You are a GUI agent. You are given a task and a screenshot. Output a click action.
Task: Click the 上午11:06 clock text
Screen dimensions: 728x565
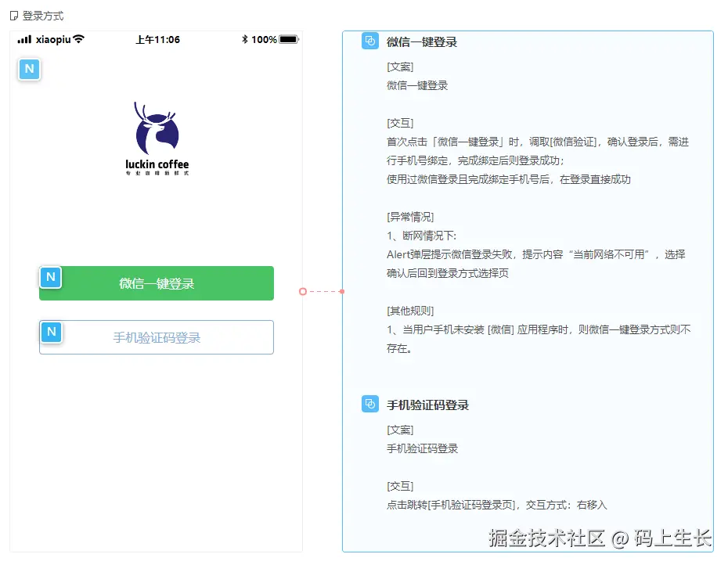(x=157, y=39)
